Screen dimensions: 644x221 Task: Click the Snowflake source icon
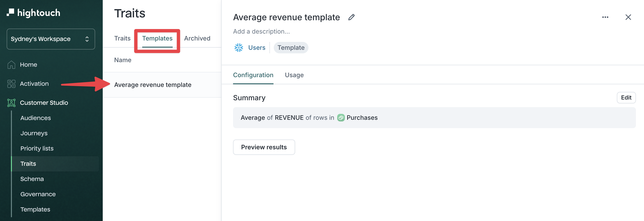(x=239, y=48)
